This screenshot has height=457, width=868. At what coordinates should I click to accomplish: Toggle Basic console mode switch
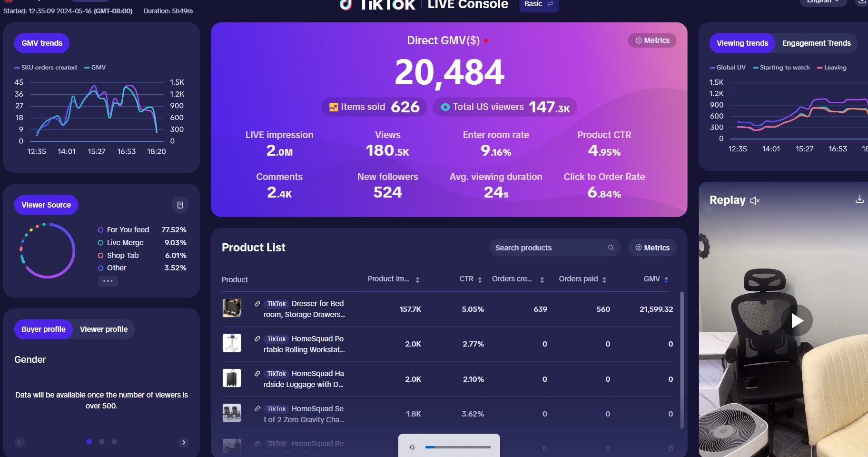pos(539,4)
